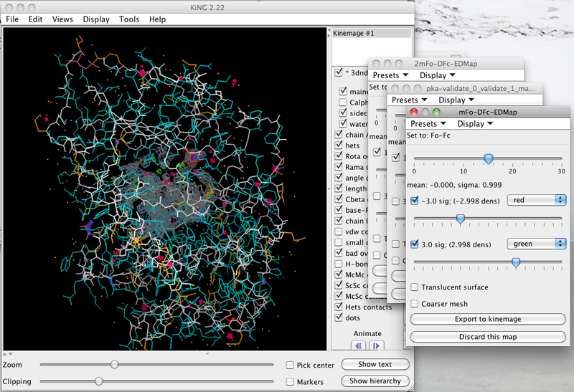
Task: Click the Export to kinemage button
Action: click(488, 320)
